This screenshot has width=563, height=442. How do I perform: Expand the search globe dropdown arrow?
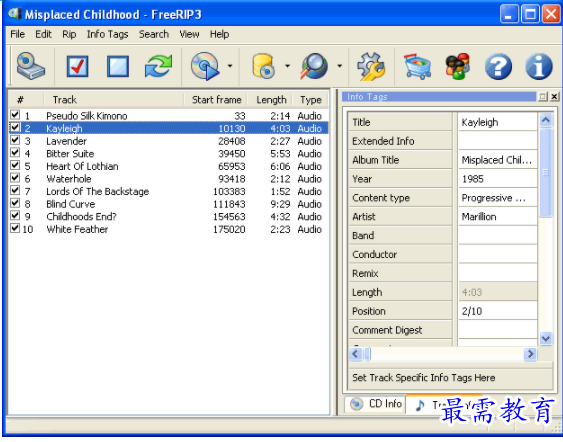(339, 66)
